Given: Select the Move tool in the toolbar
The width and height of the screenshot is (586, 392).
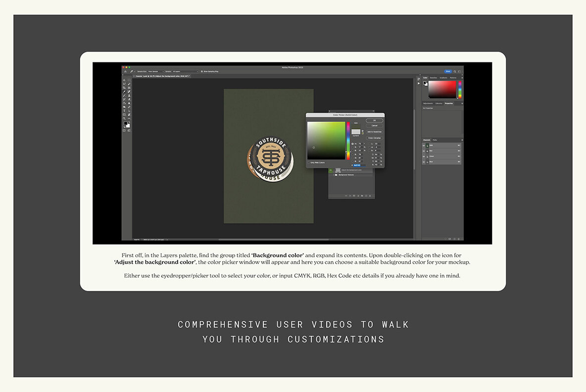Looking at the screenshot, I should 124,80.
